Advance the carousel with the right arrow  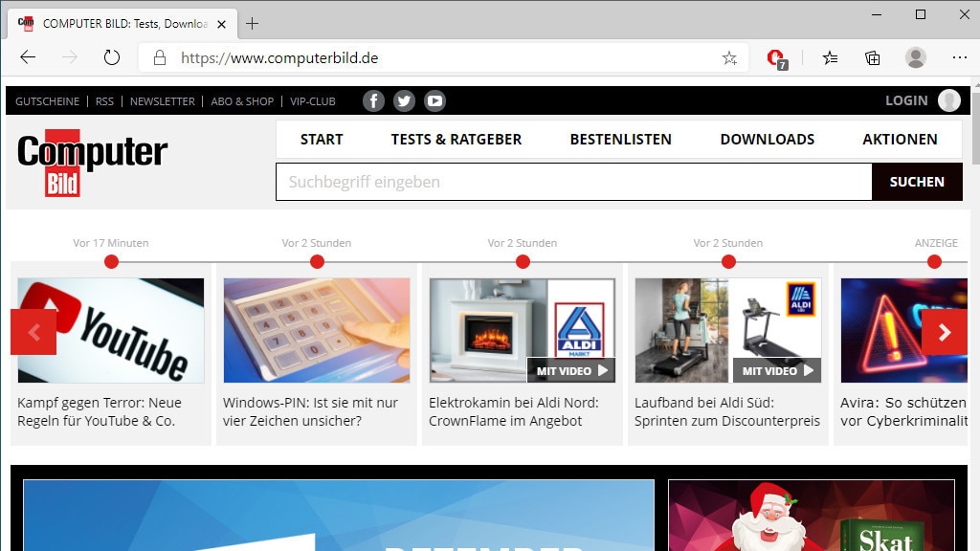tap(945, 332)
